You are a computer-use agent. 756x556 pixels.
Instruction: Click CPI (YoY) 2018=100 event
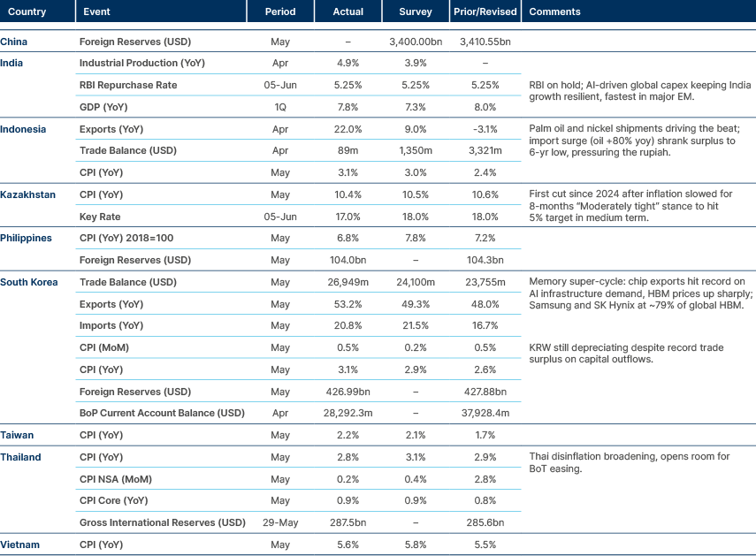[126, 238]
